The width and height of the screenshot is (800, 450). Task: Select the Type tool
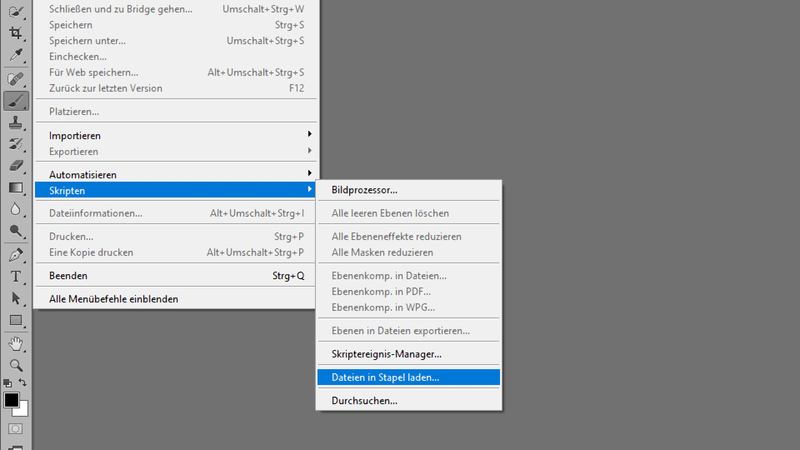tap(16, 277)
